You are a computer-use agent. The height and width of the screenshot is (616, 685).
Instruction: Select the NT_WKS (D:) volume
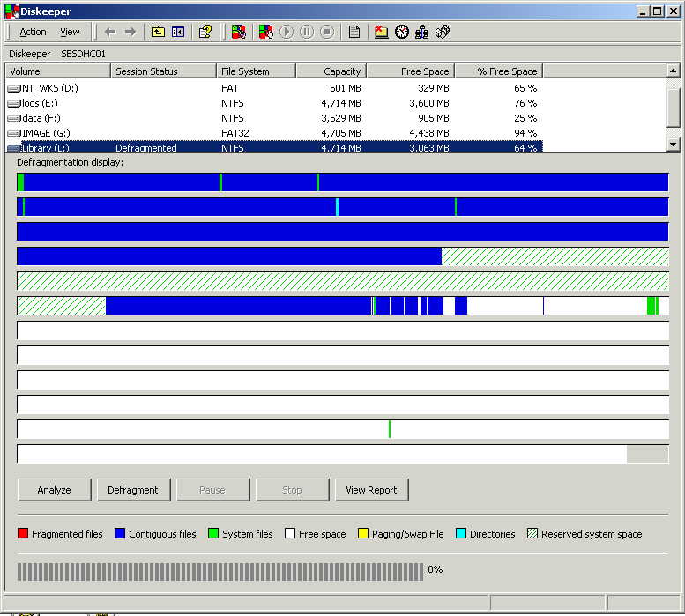pos(49,88)
